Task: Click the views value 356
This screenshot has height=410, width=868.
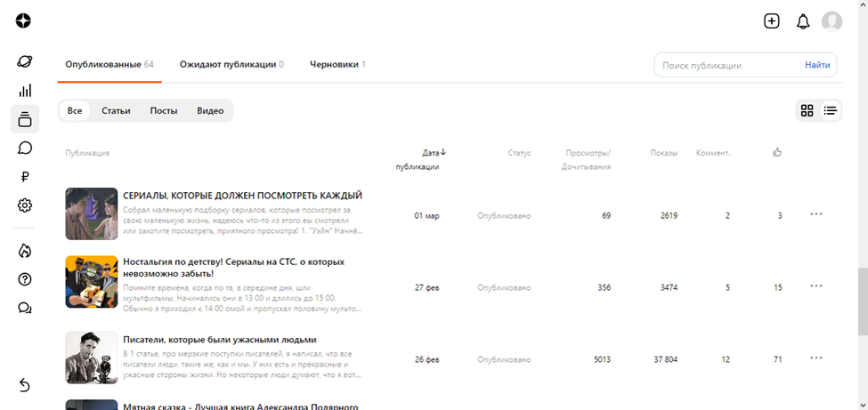Action: coord(604,288)
